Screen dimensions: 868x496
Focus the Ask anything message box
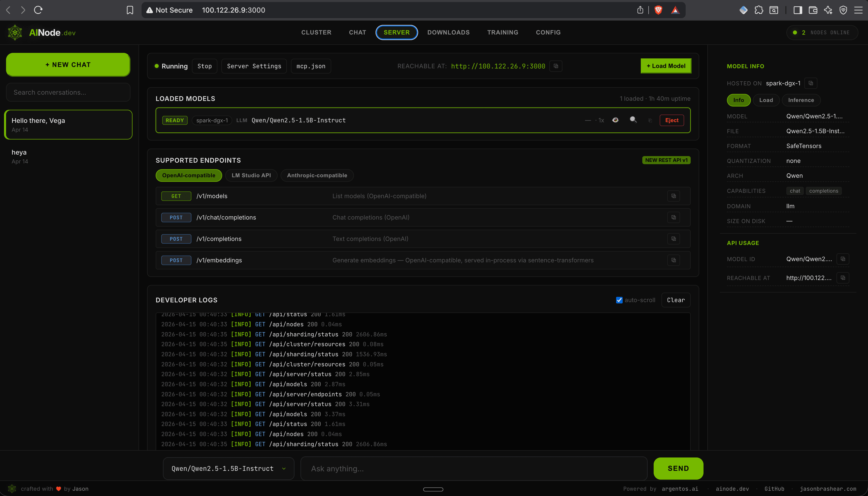point(473,468)
